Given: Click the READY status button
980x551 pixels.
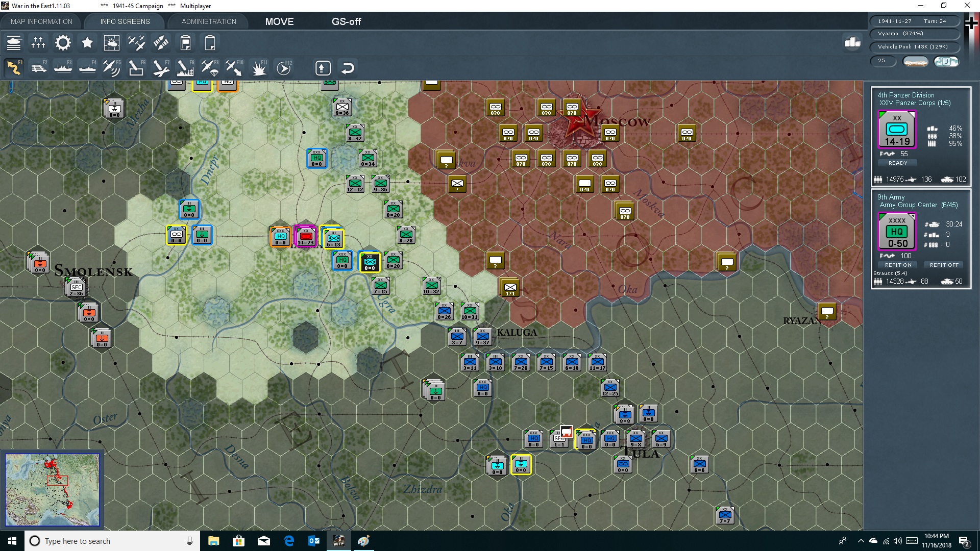Looking at the screenshot, I should click(x=898, y=163).
